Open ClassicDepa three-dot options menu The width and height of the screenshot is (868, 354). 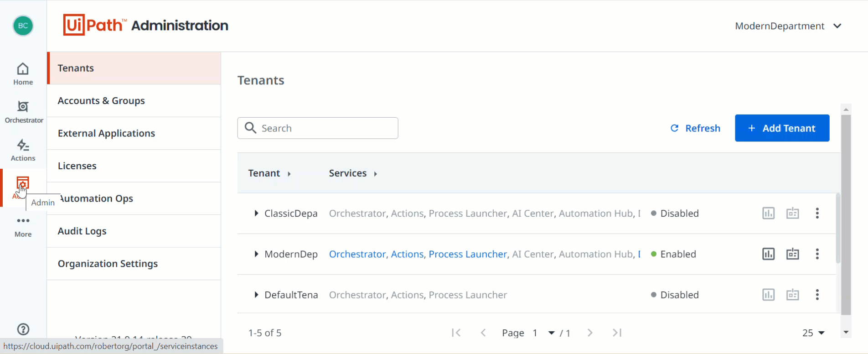[817, 213]
